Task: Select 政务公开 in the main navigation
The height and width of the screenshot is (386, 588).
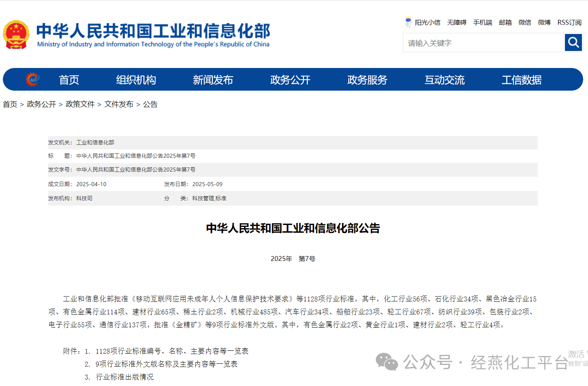Action: point(290,80)
